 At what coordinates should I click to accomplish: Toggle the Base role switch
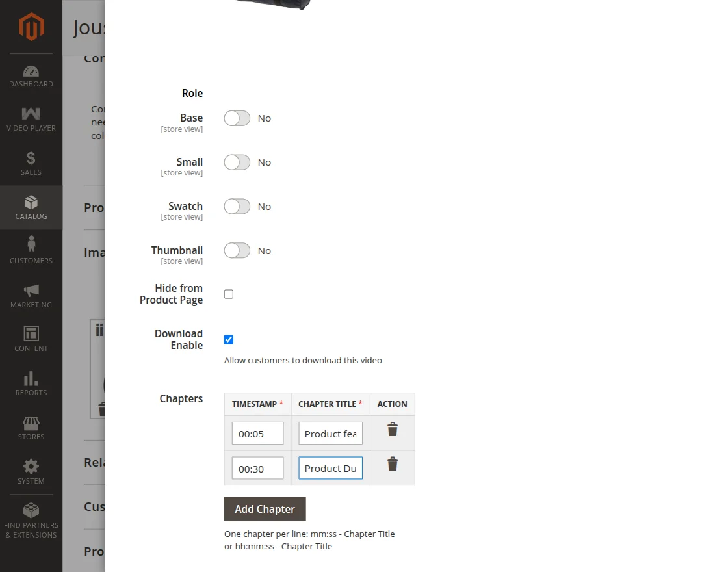coord(237,118)
